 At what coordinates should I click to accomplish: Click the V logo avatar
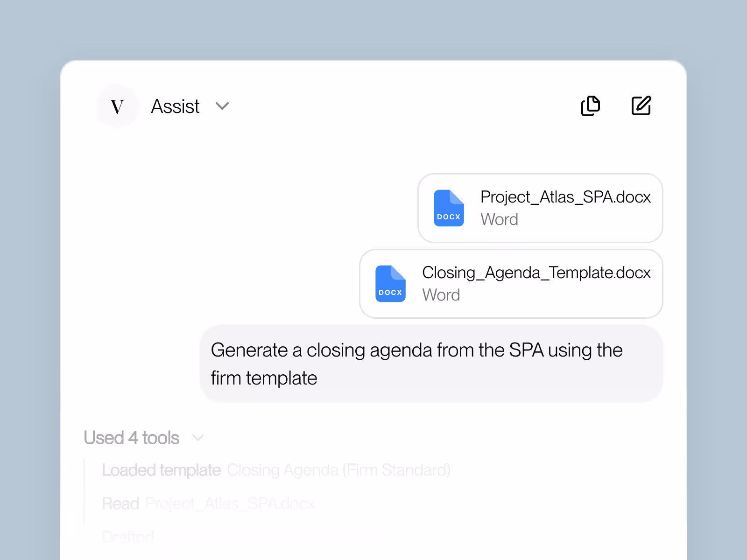(x=117, y=106)
